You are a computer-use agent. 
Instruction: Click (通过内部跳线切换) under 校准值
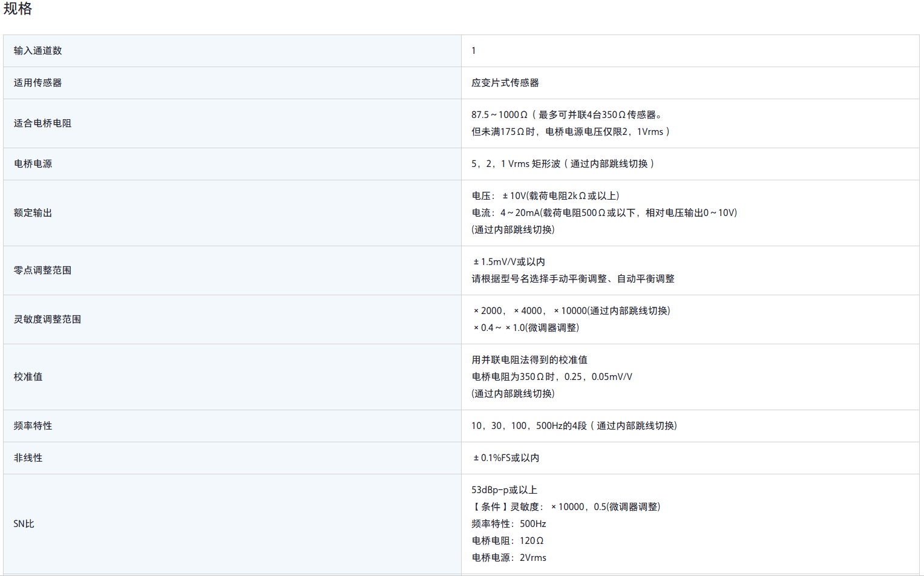click(513, 394)
